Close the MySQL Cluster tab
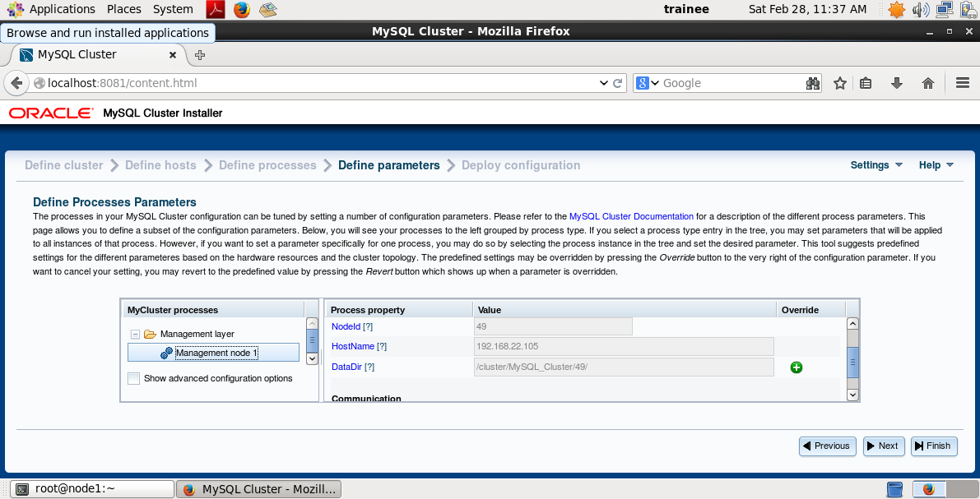Image resolution: width=980 pixels, height=499 pixels. click(x=173, y=55)
